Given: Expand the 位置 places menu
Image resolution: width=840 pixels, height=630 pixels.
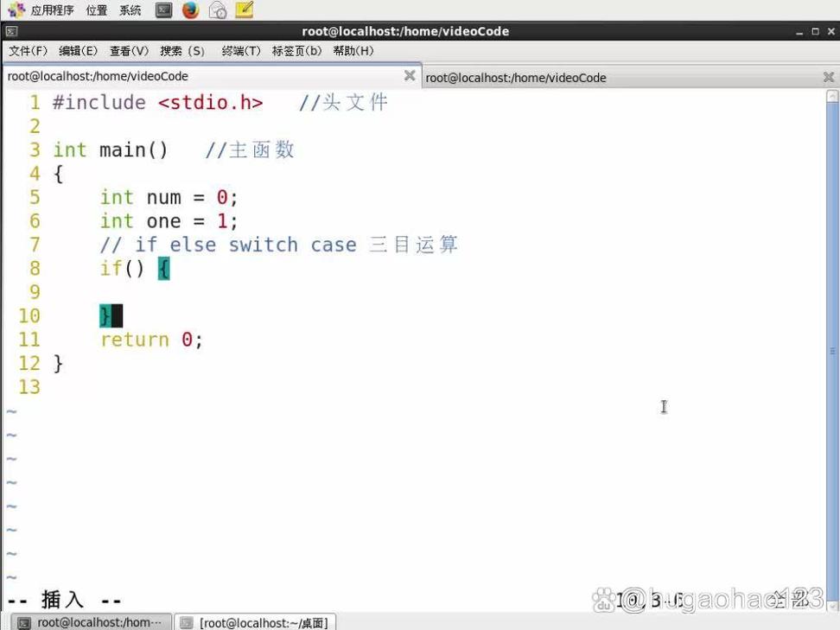Looking at the screenshot, I should [97, 10].
